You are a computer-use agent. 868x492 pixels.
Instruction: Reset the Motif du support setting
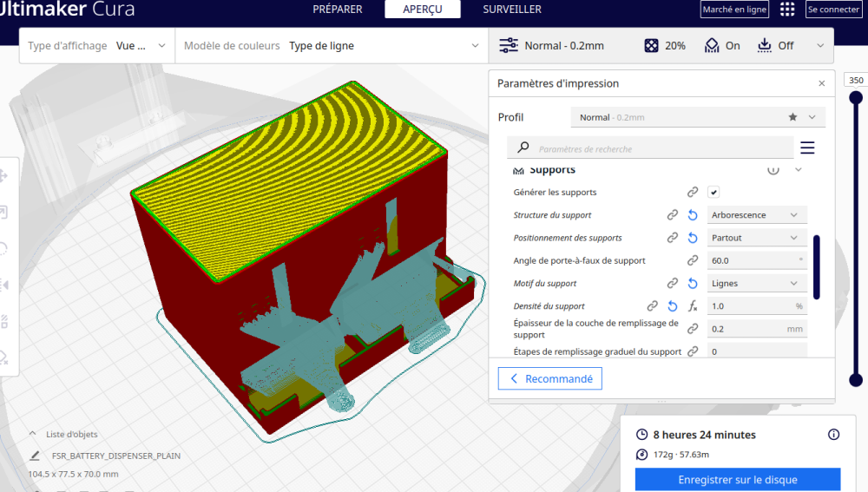(693, 284)
